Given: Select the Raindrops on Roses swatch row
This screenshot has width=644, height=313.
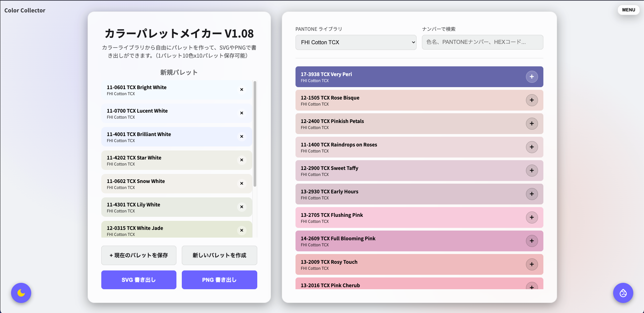Looking at the screenshot, I should click(x=419, y=147).
